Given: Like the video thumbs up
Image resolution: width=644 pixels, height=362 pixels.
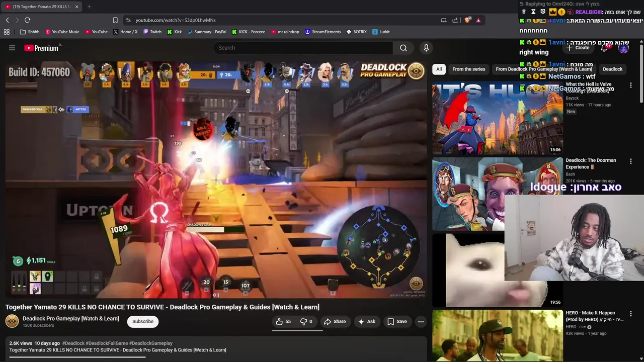Looking at the screenshot, I should point(283,322).
